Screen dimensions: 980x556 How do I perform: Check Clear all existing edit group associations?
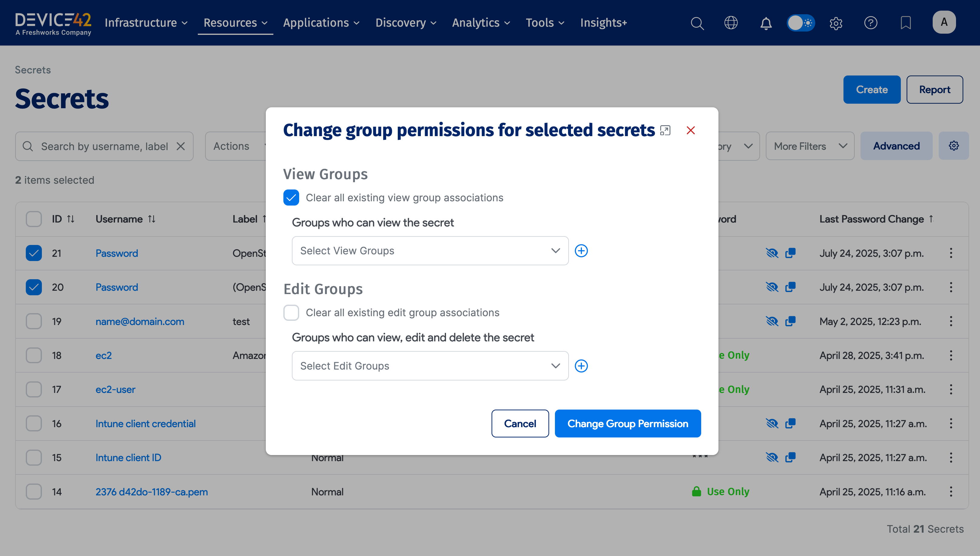[x=291, y=313]
